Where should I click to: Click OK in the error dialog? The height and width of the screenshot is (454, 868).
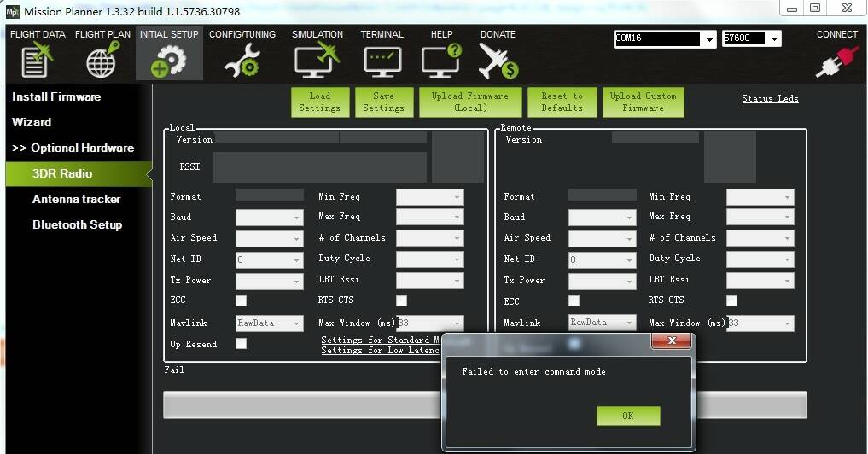coord(628,416)
